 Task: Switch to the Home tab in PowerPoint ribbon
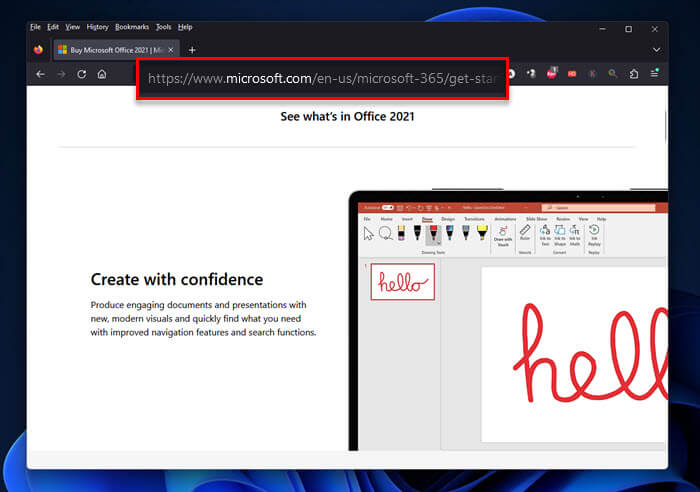click(386, 219)
